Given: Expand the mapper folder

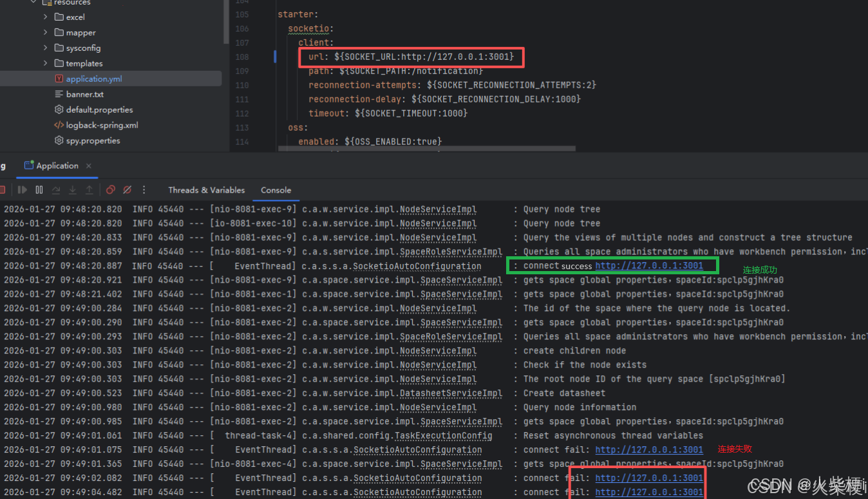Looking at the screenshot, I should point(45,32).
